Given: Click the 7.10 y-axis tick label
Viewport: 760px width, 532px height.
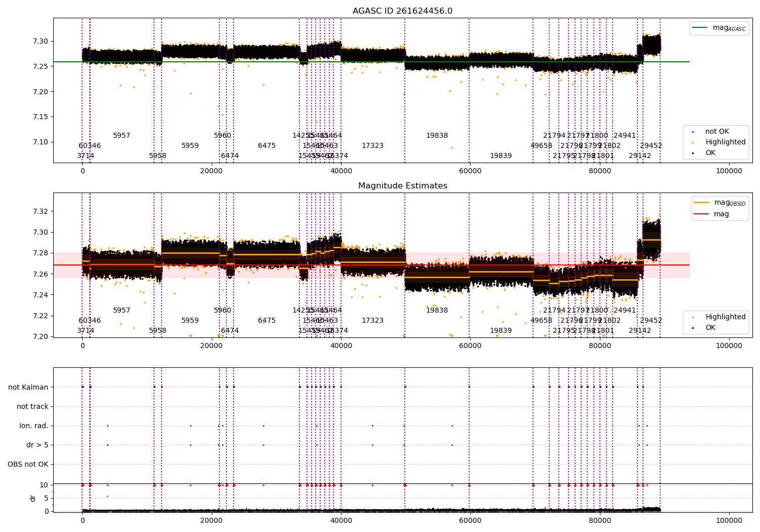Looking at the screenshot, I should pos(41,142).
